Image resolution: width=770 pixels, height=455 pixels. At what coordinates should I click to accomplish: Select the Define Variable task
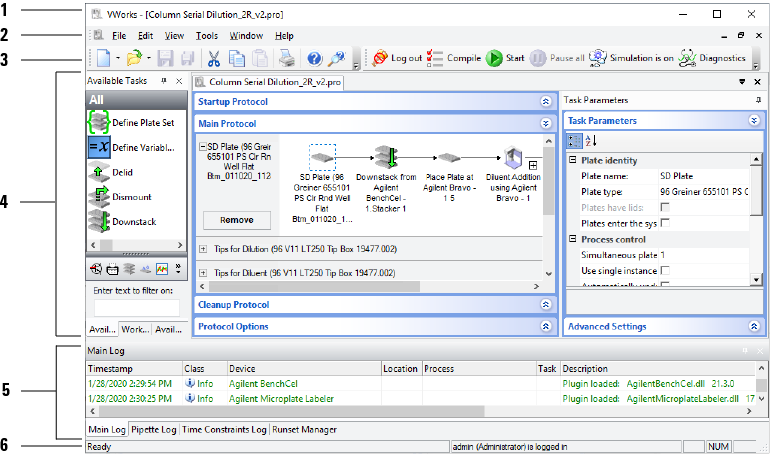pos(132,147)
